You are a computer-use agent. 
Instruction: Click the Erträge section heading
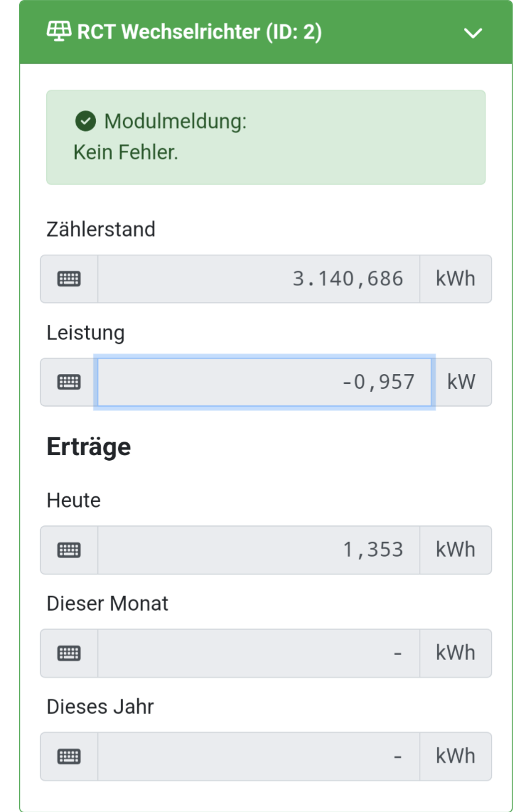click(89, 447)
